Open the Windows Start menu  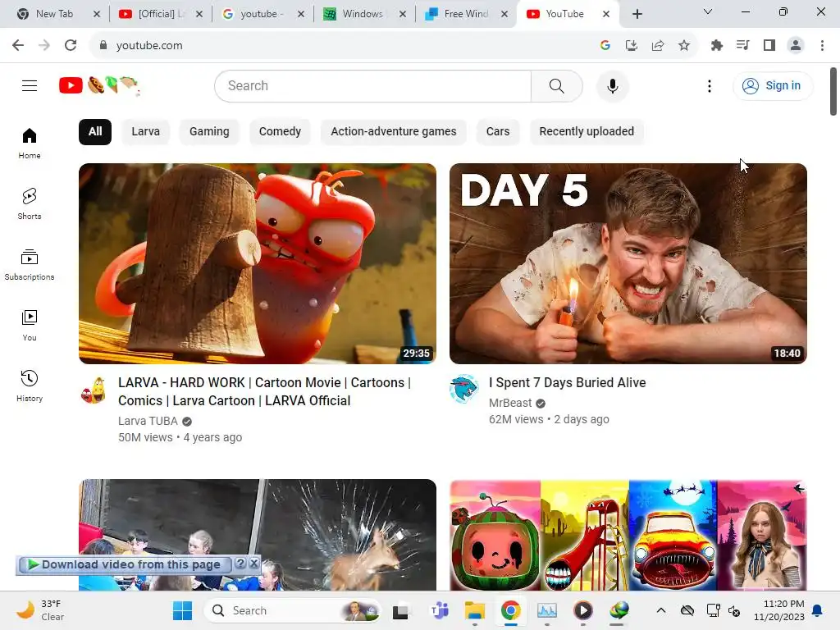click(182, 610)
